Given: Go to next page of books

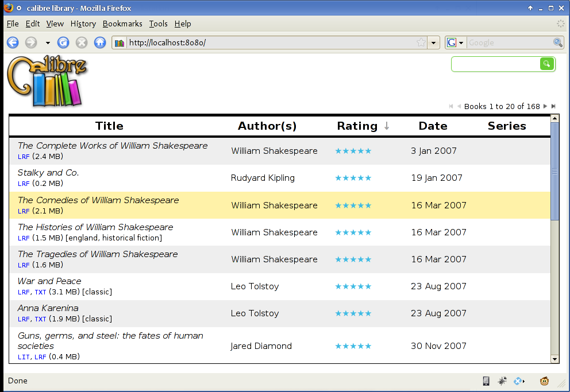Looking at the screenshot, I should 545,106.
